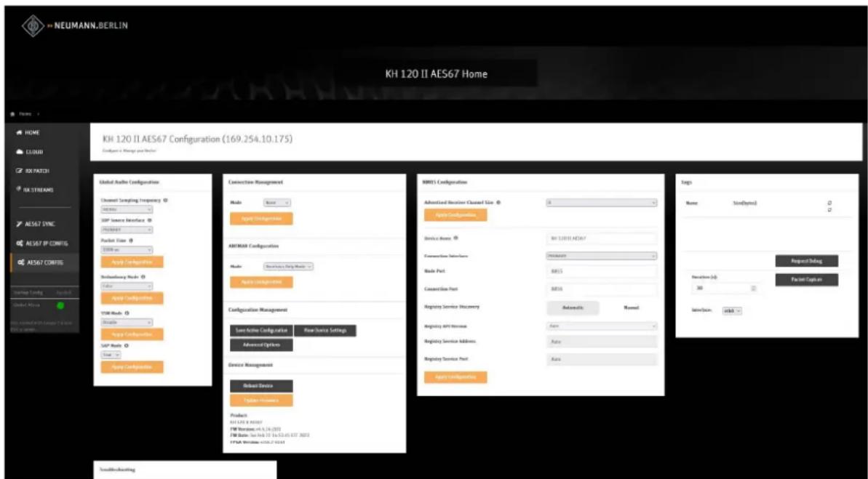Apply Configuration under TSN Mode

click(132, 334)
